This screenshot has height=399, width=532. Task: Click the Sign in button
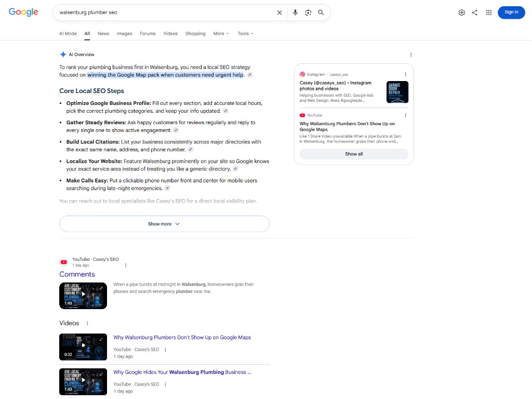511,12
